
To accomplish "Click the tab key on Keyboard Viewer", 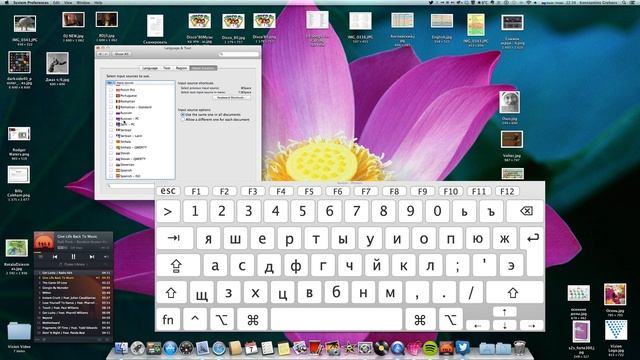I will (x=174, y=238).
